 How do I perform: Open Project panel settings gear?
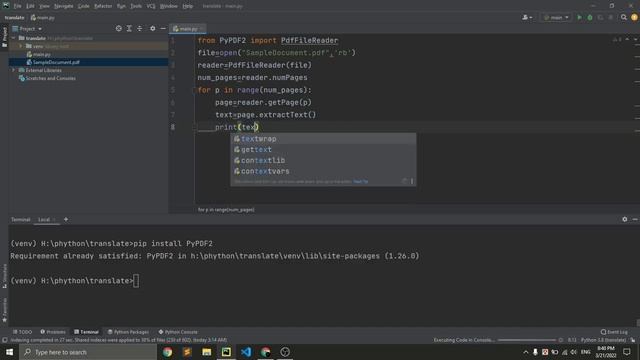coord(152,29)
